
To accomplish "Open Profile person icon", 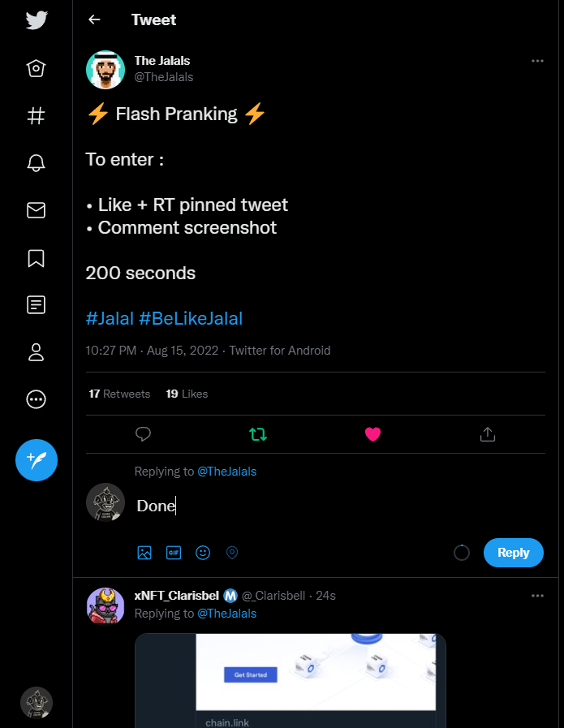I will [x=37, y=352].
